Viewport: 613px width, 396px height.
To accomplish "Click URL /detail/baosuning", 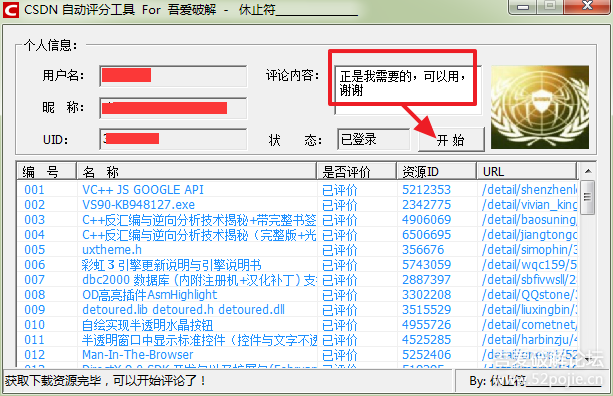I will (x=529, y=220).
